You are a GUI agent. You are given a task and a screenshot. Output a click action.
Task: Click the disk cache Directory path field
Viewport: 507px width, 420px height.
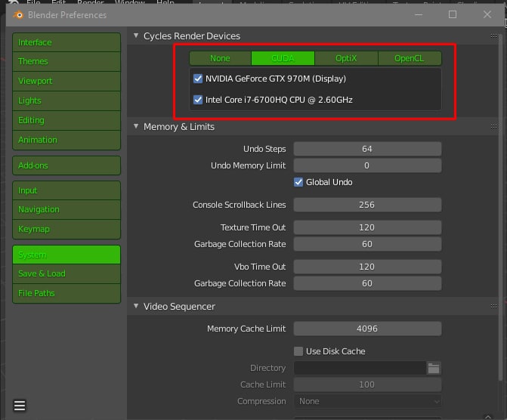(360, 368)
